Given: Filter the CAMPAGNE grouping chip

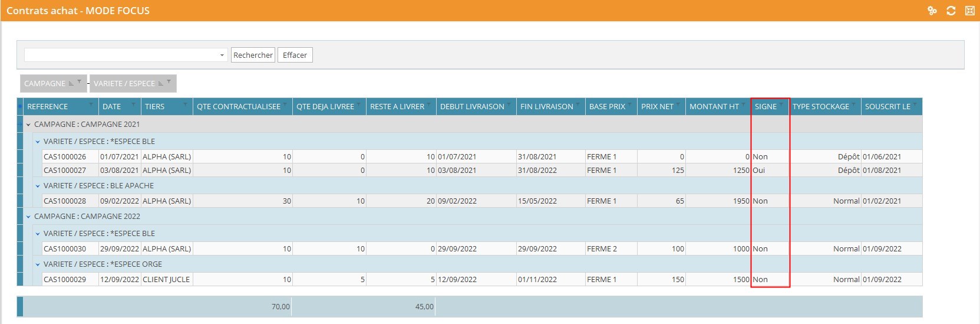Looking at the screenshot, I should [80, 82].
